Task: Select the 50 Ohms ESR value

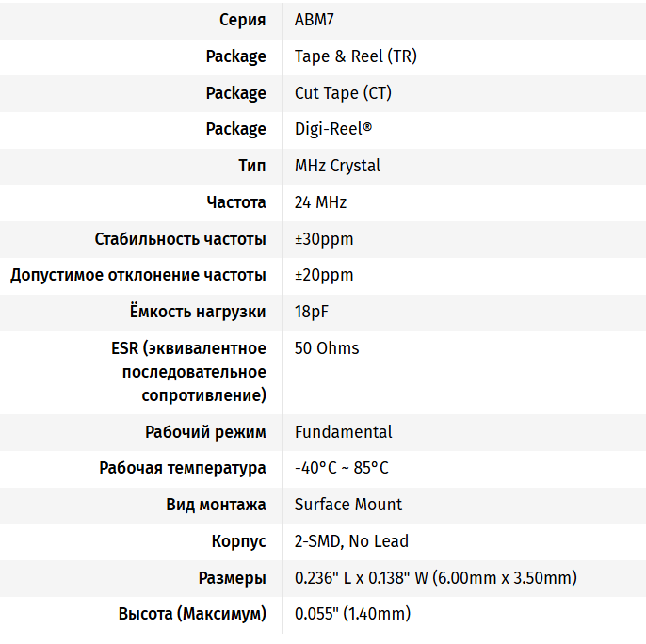Action: point(327,348)
